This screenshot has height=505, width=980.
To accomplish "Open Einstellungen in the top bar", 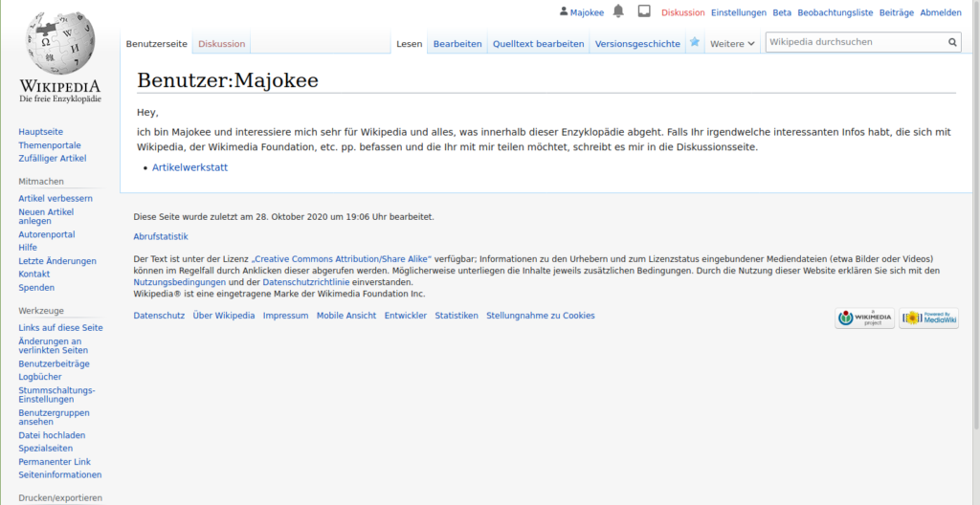I will pyautogui.click(x=739, y=12).
